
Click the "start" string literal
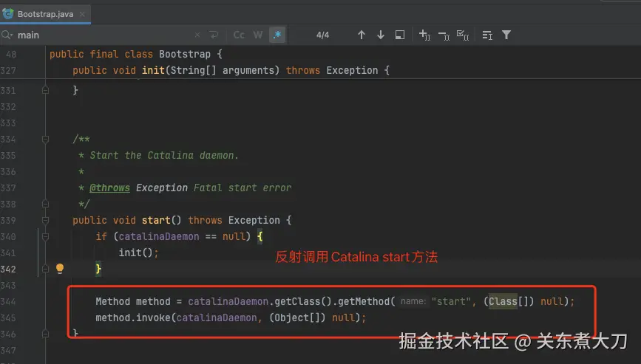pyautogui.click(x=451, y=301)
